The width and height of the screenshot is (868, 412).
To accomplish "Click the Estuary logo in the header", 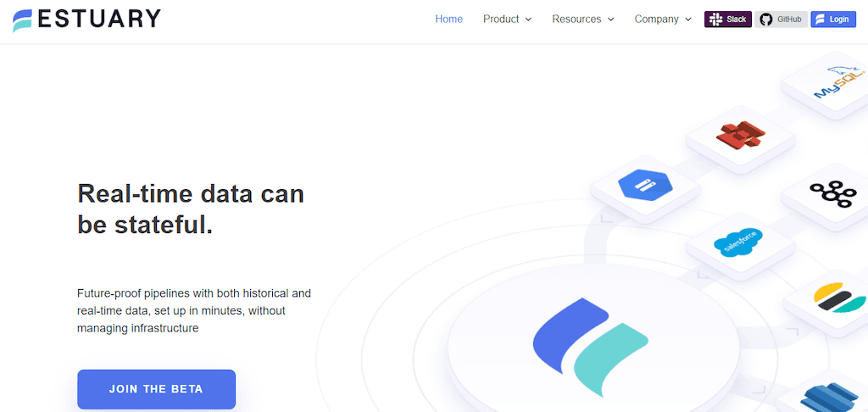I will point(23,20).
